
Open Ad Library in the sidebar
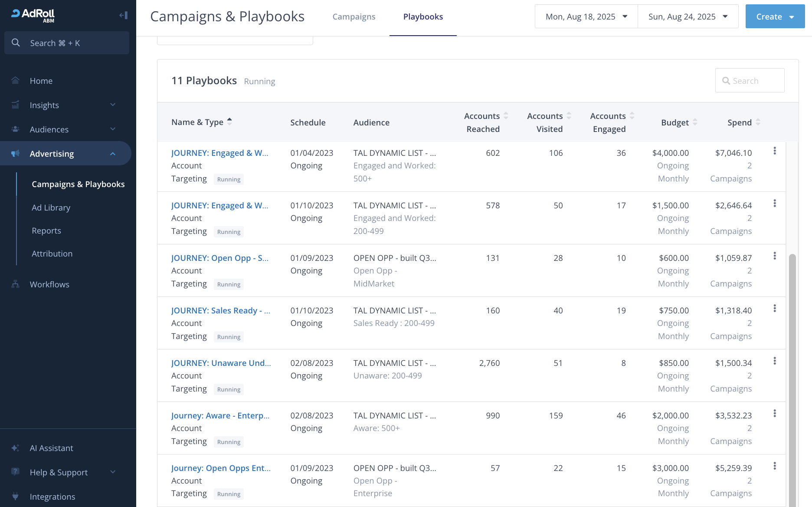click(x=51, y=207)
